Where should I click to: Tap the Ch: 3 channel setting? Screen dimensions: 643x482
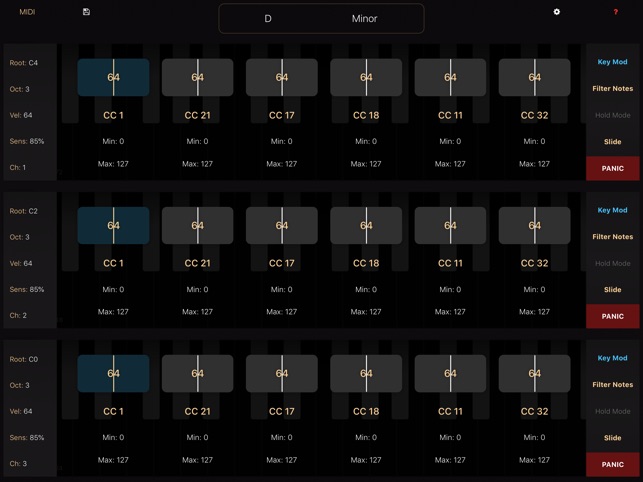(19, 463)
